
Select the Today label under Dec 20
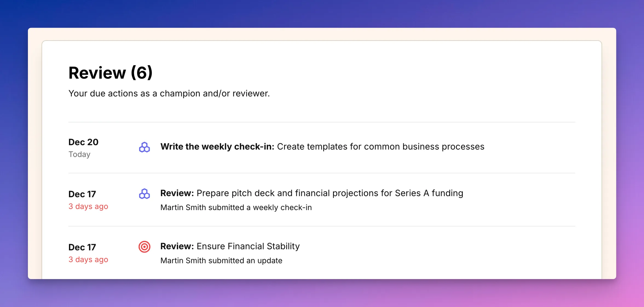(x=79, y=154)
